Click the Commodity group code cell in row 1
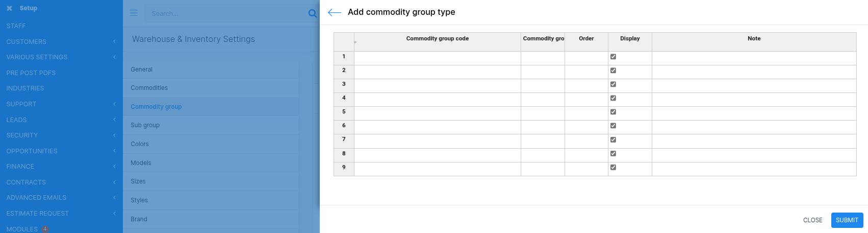 click(437, 58)
